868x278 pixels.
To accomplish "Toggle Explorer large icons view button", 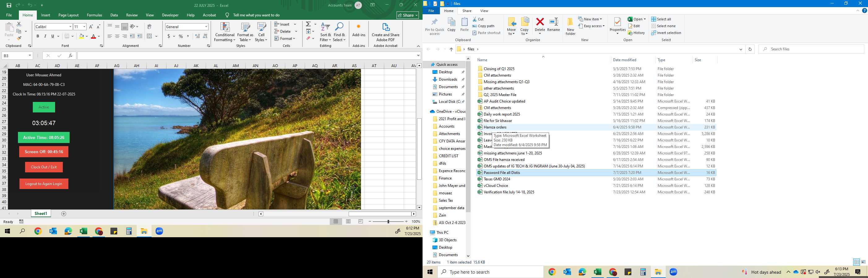I will point(863,262).
